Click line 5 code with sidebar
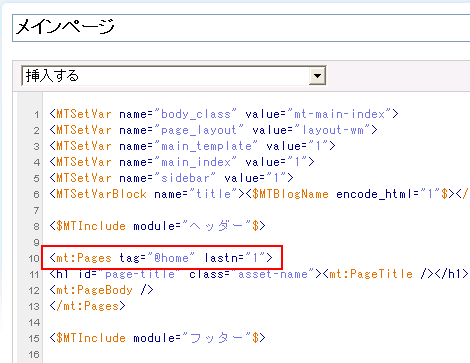 (171, 178)
